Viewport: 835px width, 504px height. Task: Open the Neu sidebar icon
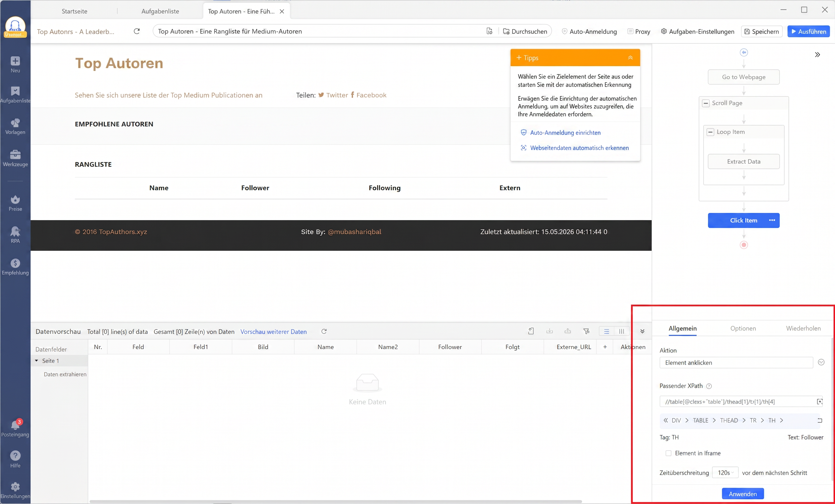[x=15, y=64]
